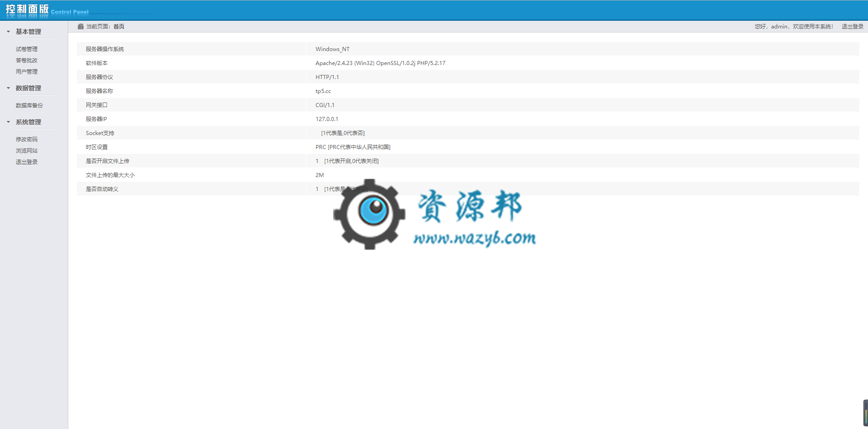Click the 数据管理 section heading
This screenshot has width=868, height=429.
pos(28,88)
